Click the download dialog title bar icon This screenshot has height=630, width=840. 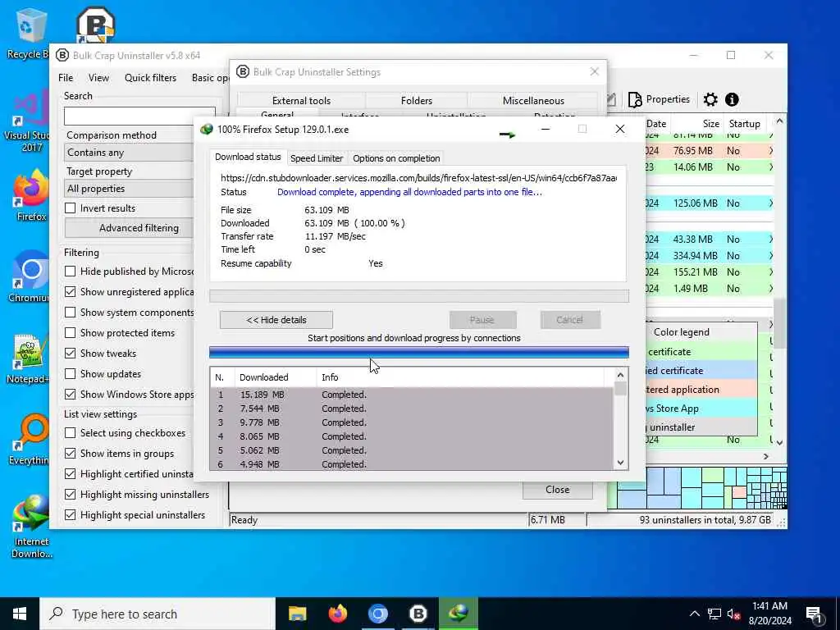[x=206, y=129]
